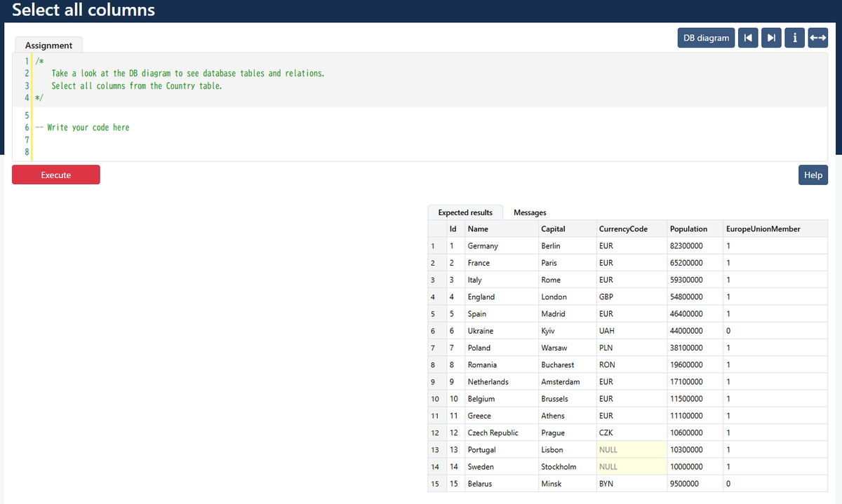Select the Spain name cell
The width and height of the screenshot is (842, 504).
[502, 314]
